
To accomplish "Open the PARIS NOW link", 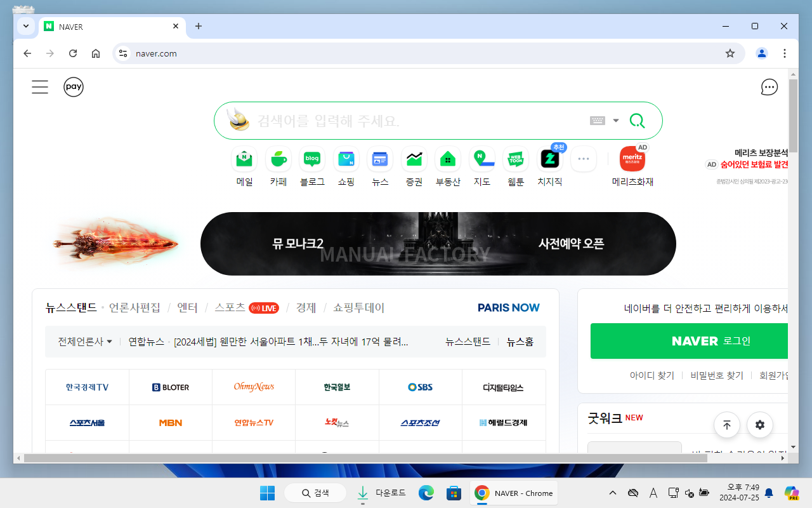I will [x=509, y=308].
